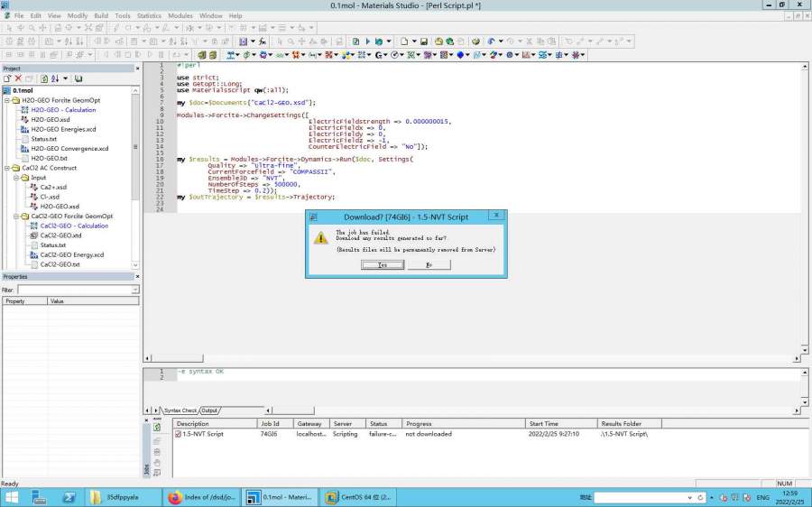Click the Save icon in toolbar
812x507 pixels.
(x=425, y=41)
